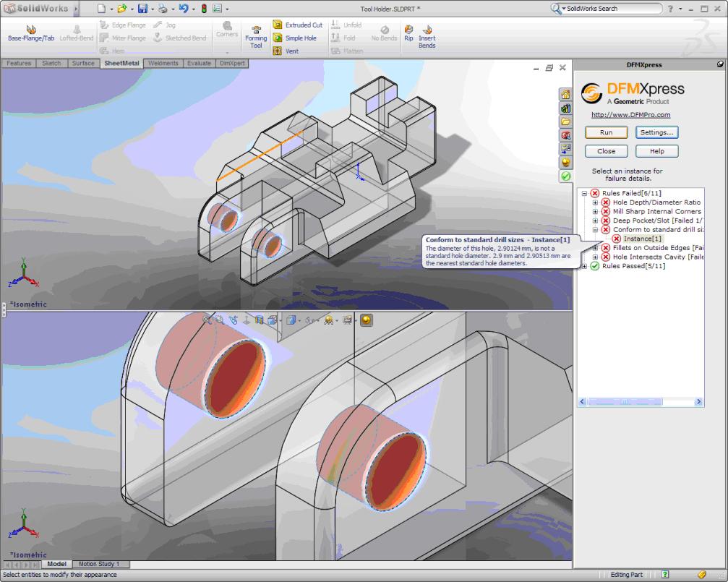Open the Evaluate tab
The image size is (728, 582).
(200, 63)
